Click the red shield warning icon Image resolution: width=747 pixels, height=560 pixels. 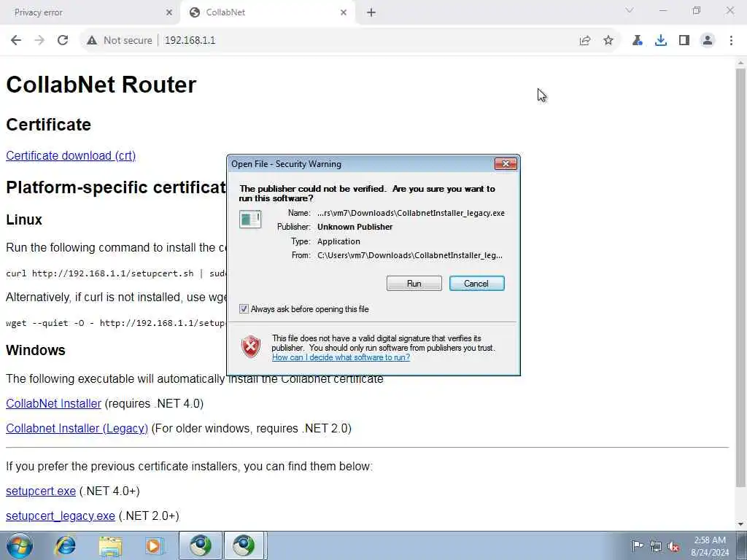pyautogui.click(x=251, y=346)
